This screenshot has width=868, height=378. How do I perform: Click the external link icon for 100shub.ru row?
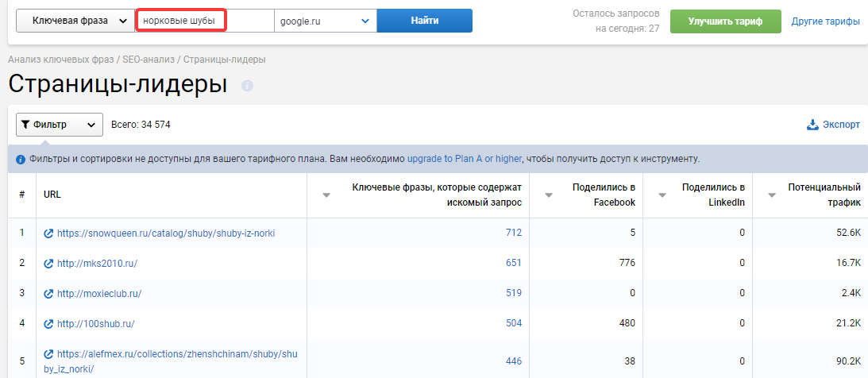pos(48,323)
